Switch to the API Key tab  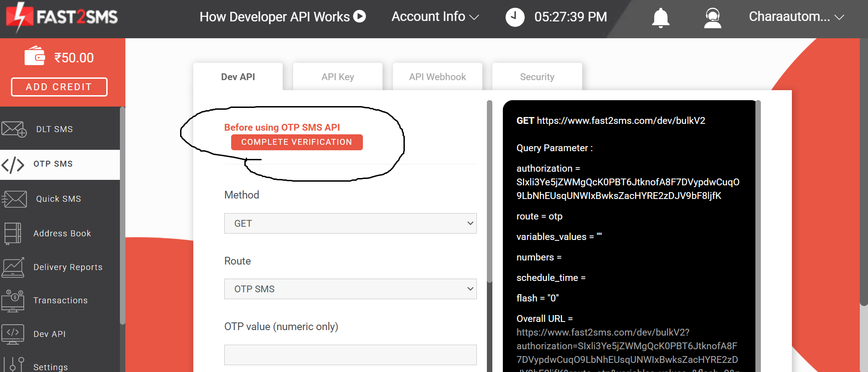click(x=337, y=77)
